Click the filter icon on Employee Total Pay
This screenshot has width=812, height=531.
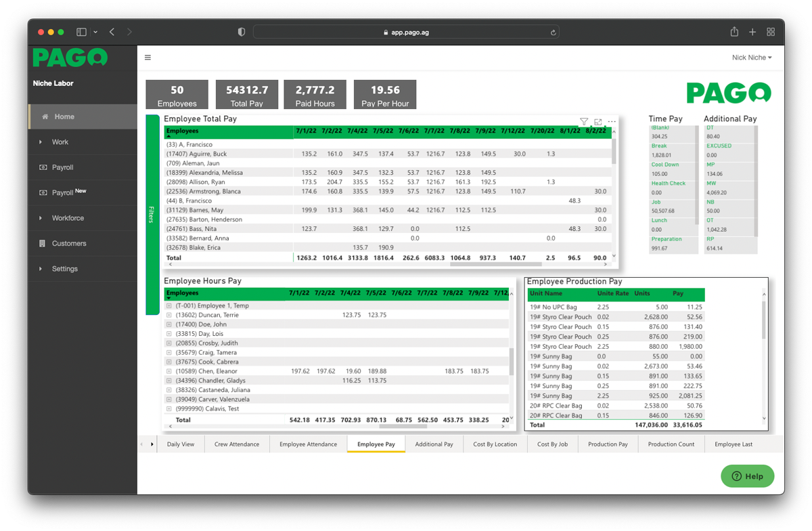tap(584, 122)
